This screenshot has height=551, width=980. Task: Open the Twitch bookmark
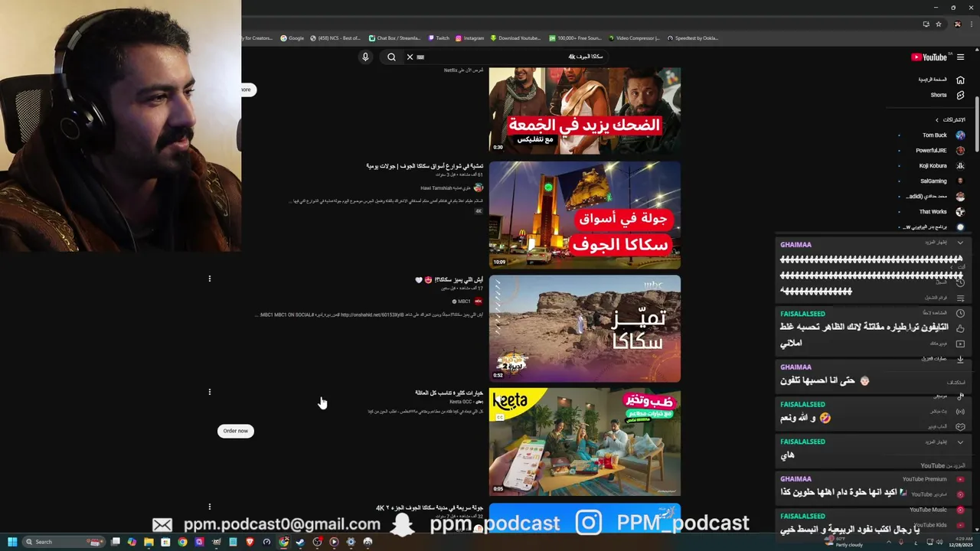439,37
